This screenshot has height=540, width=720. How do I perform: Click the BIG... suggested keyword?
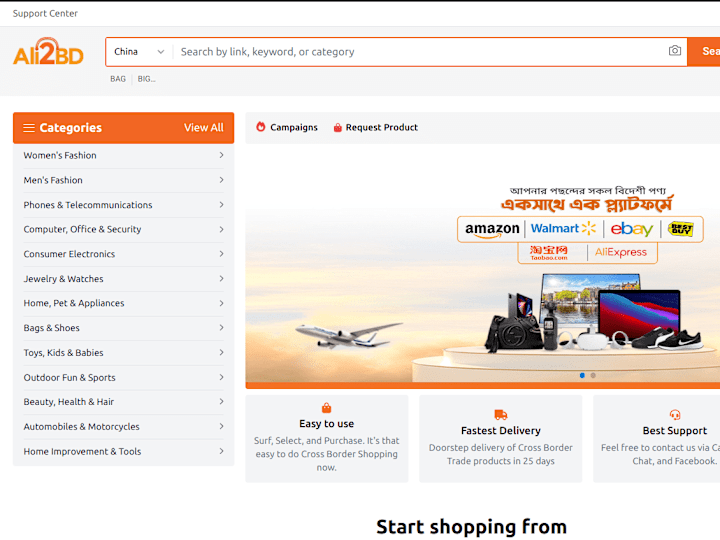point(146,79)
